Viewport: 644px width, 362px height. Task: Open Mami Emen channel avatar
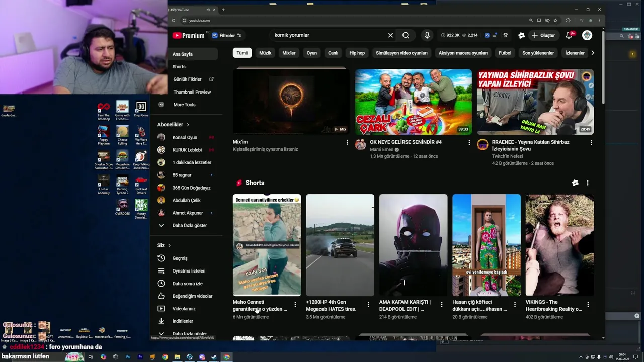[360, 145]
